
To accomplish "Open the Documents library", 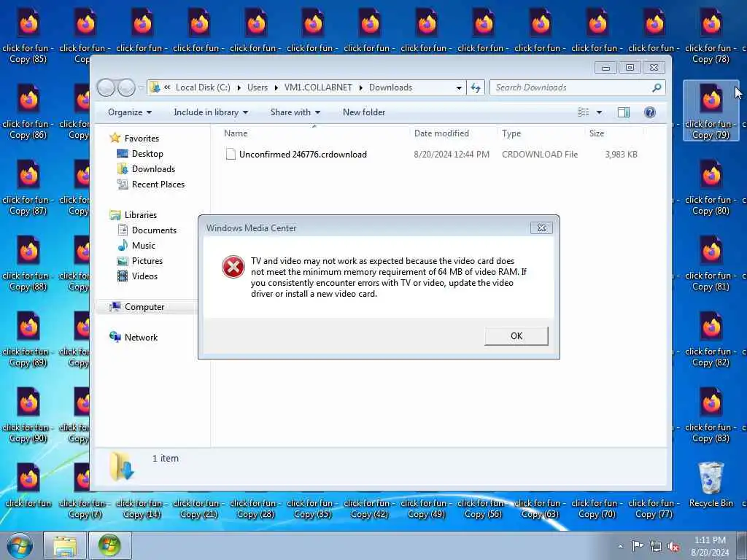I will [154, 230].
